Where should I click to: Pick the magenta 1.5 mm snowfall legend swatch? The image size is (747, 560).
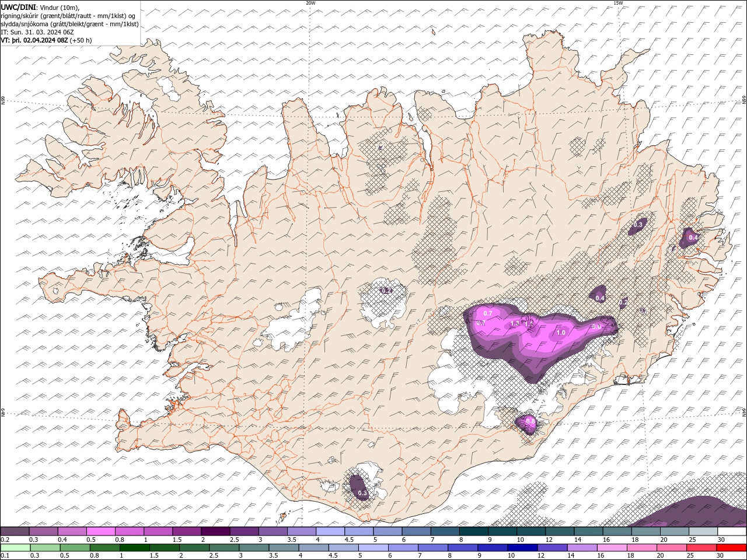coord(187,531)
